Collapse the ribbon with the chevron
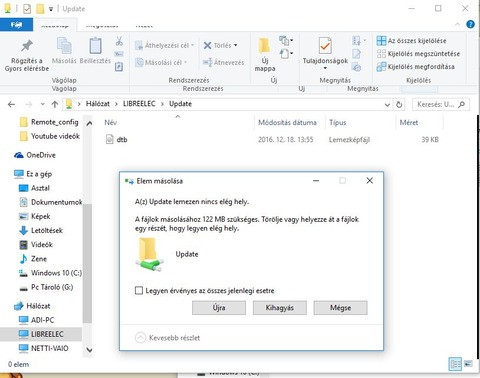This screenshot has width=480, height=378. [457, 24]
